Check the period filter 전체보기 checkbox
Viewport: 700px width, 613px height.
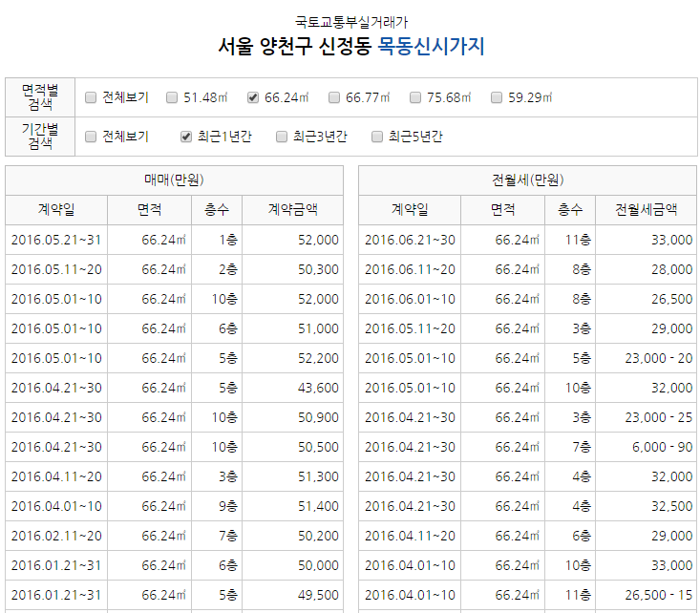[91, 137]
